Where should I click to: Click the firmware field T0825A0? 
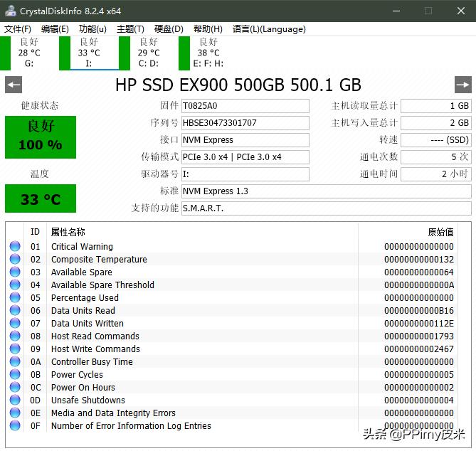[245, 106]
